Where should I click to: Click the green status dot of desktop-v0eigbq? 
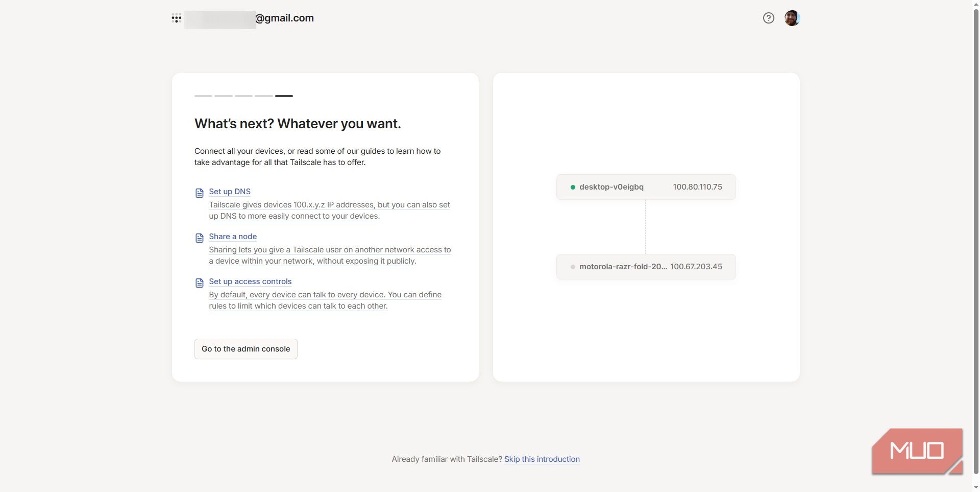pyautogui.click(x=573, y=187)
